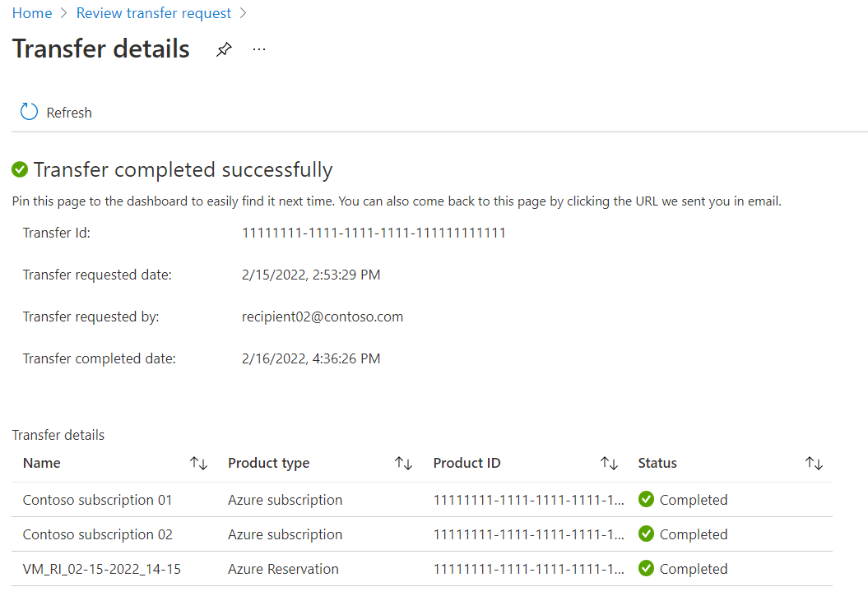Click the pin to dashboard icon
This screenshot has height=610, width=868.
click(224, 50)
